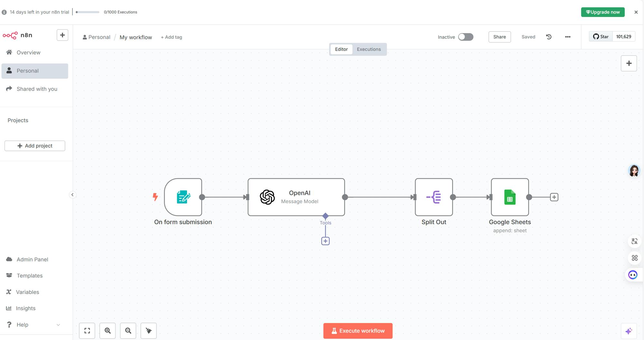Click the Projects heading

pos(18,120)
